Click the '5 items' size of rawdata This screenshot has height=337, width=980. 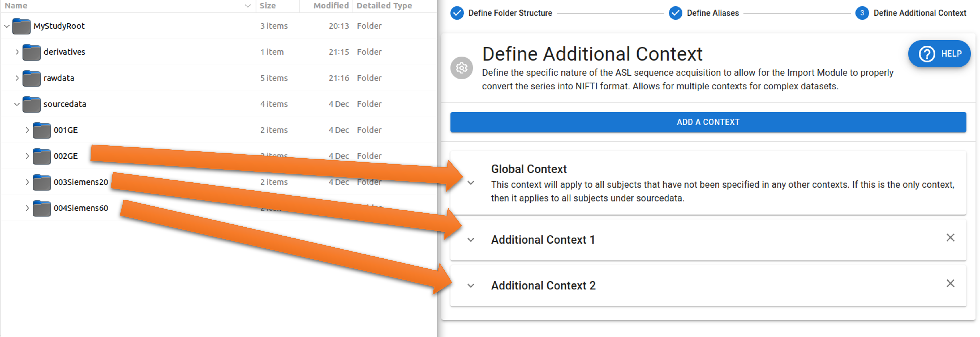[x=274, y=78]
